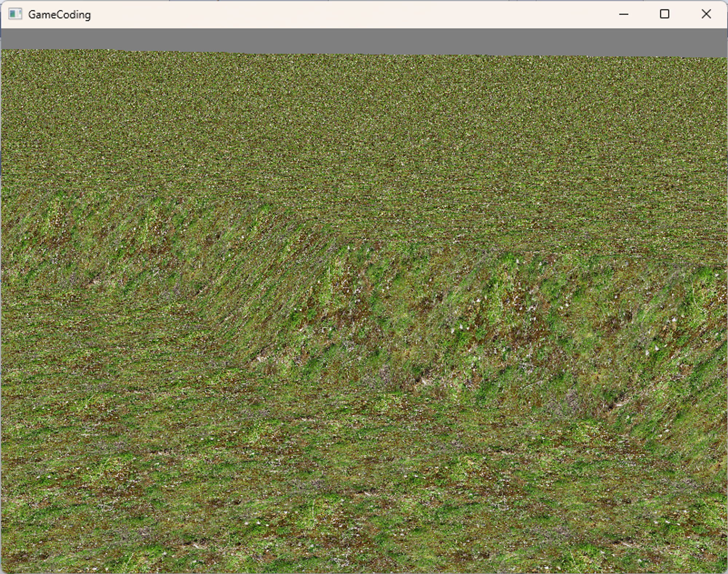Minimize the GameCoding window
728x574 pixels.
(x=624, y=14)
